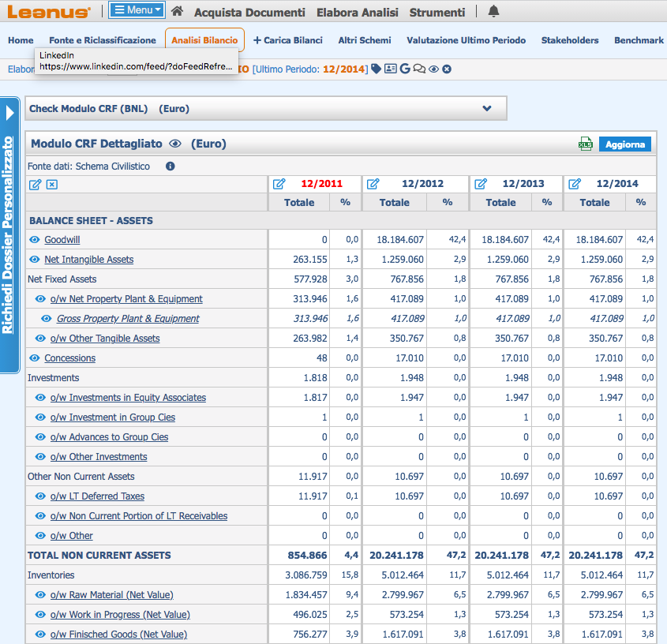667x644 pixels.
Task: Open the notifications bell
Action: (x=494, y=12)
